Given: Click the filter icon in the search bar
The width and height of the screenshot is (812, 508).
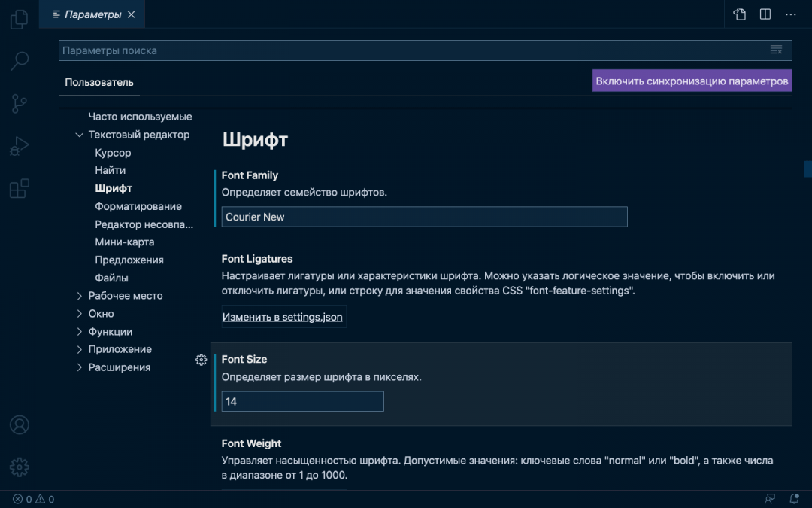Looking at the screenshot, I should tap(777, 50).
